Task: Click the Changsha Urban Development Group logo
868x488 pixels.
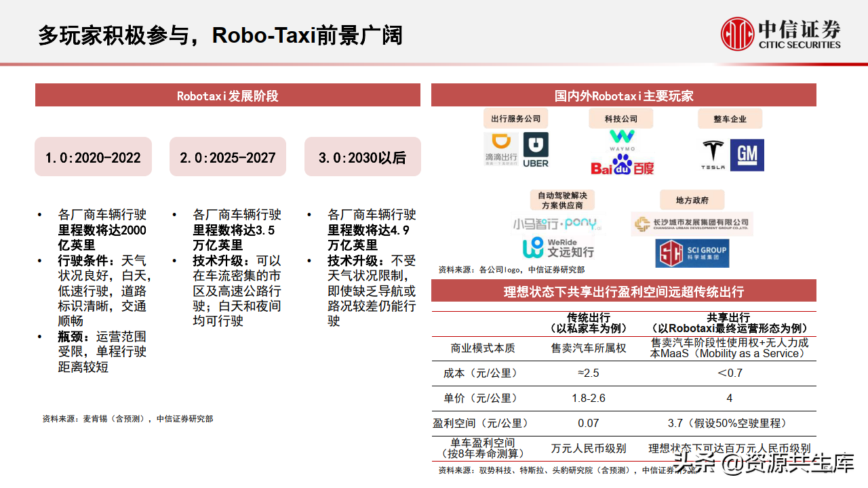Action: (x=692, y=223)
